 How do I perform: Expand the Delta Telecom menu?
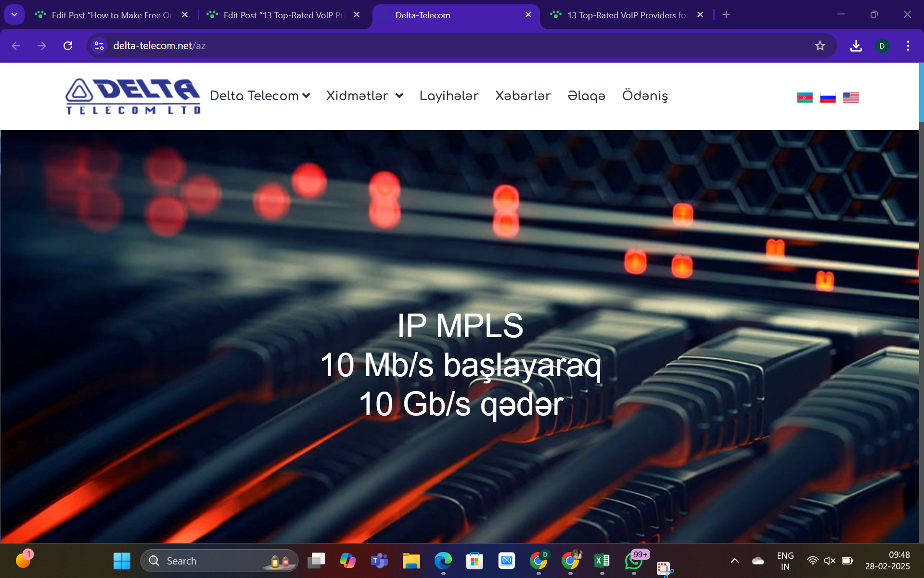pyautogui.click(x=260, y=96)
